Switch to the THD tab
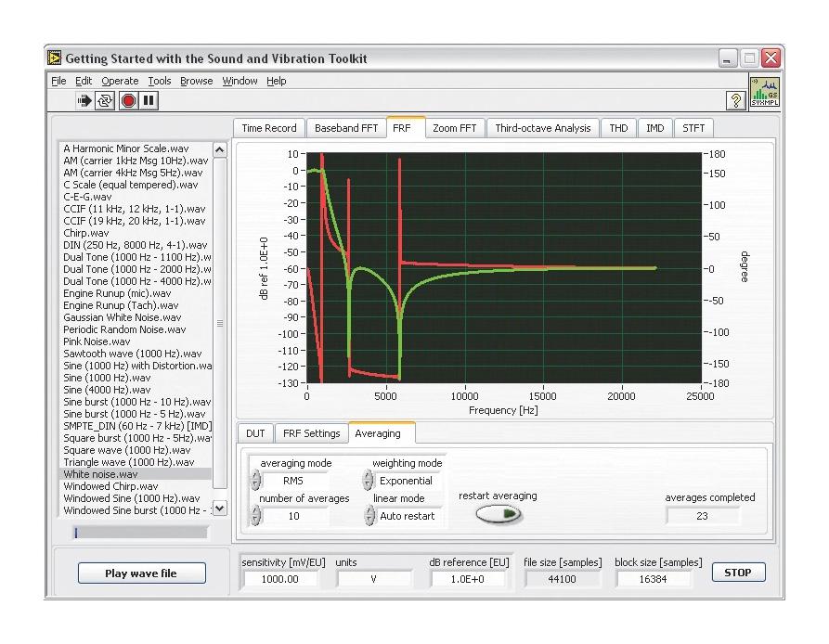829x644 pixels. click(618, 128)
